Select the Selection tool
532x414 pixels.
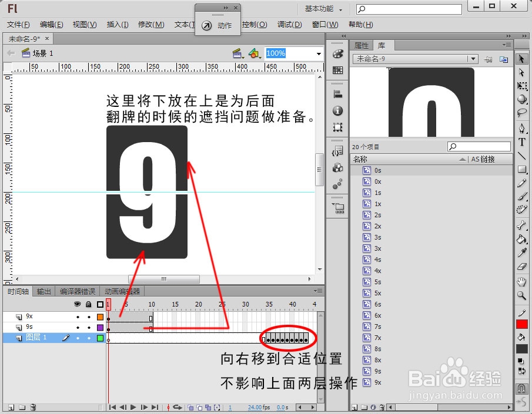coord(522,58)
